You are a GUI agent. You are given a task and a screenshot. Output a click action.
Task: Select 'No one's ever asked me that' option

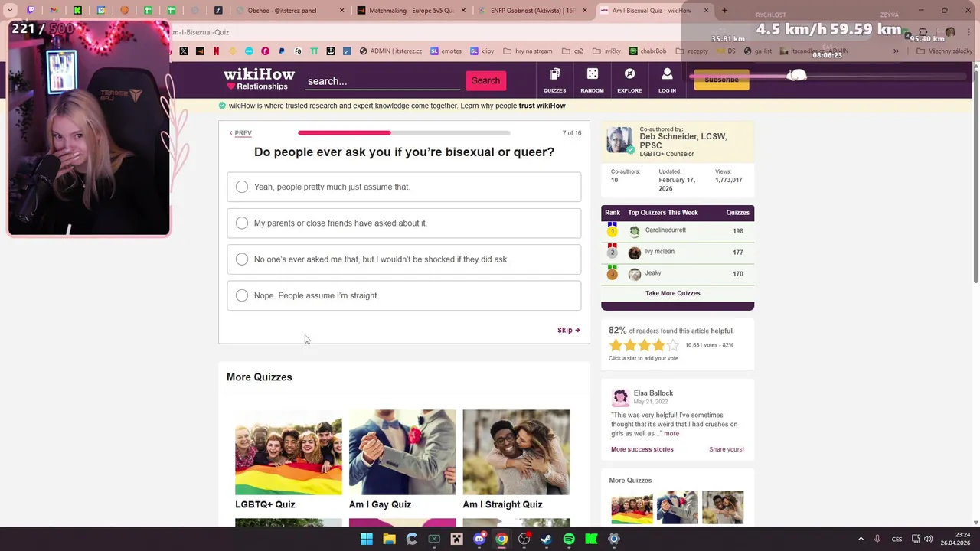point(403,259)
